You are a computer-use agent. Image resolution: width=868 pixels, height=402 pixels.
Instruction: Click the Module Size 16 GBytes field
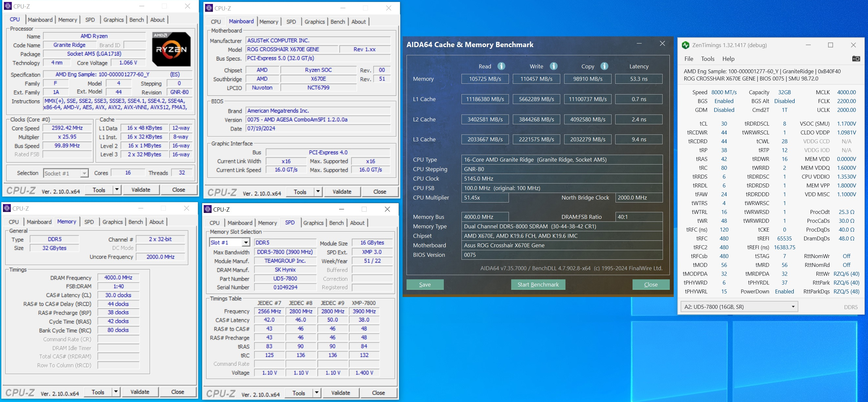coord(372,242)
